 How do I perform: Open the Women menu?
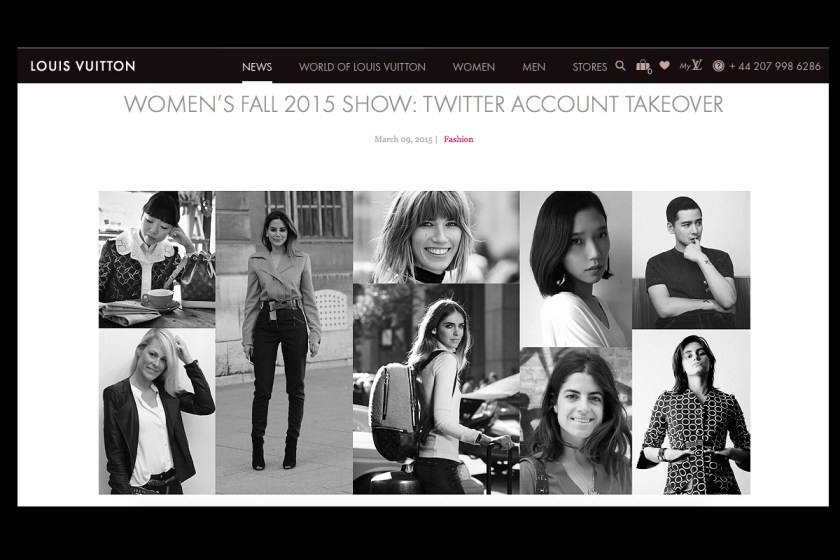coord(474,67)
